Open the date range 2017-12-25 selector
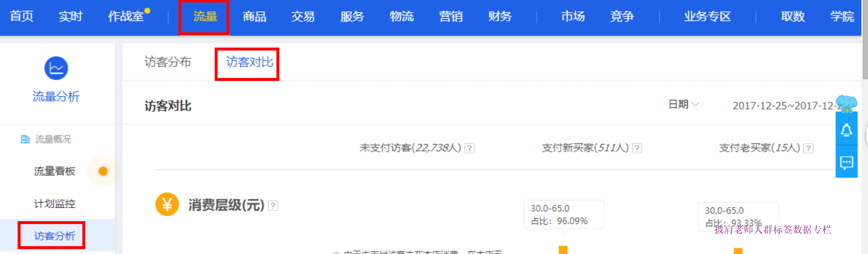 pos(783,106)
